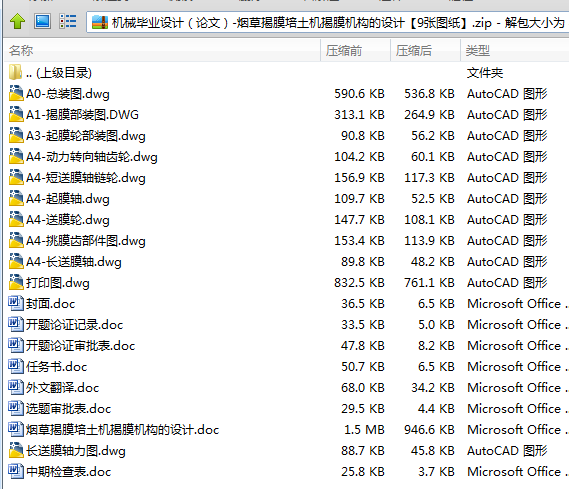Click the Word icon of 选题审批表.doc
The width and height of the screenshot is (569, 489).
pyautogui.click(x=16, y=408)
